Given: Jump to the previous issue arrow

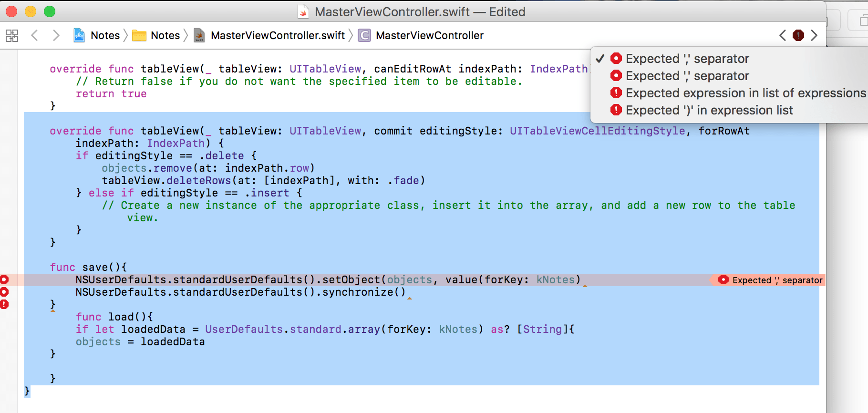Looking at the screenshot, I should point(782,35).
